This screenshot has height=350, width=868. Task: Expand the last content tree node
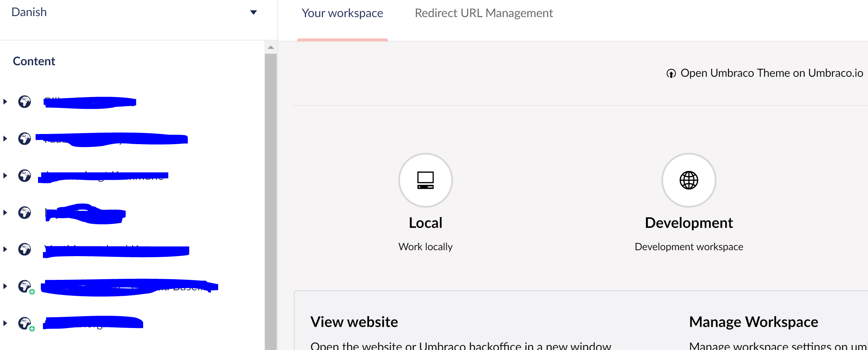[5, 323]
